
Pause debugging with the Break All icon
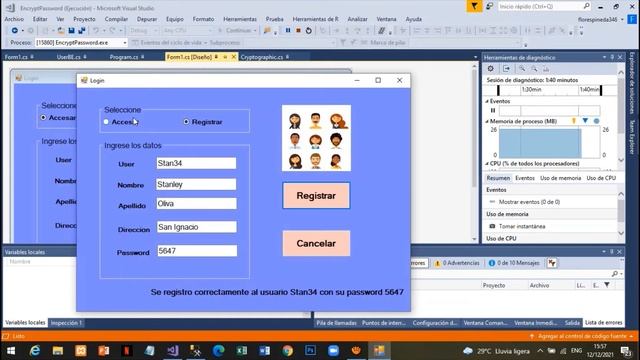coord(288,31)
